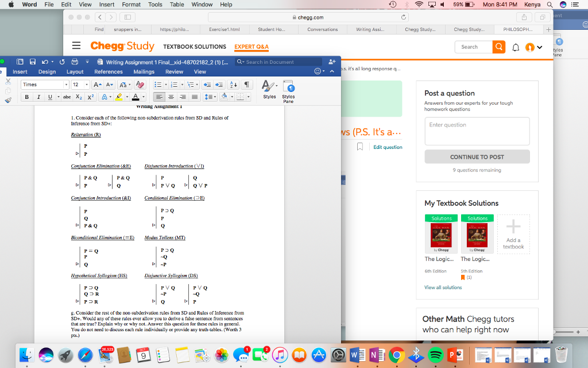Toggle Bold formatting in Word
The width and height of the screenshot is (588, 368).
click(x=26, y=97)
